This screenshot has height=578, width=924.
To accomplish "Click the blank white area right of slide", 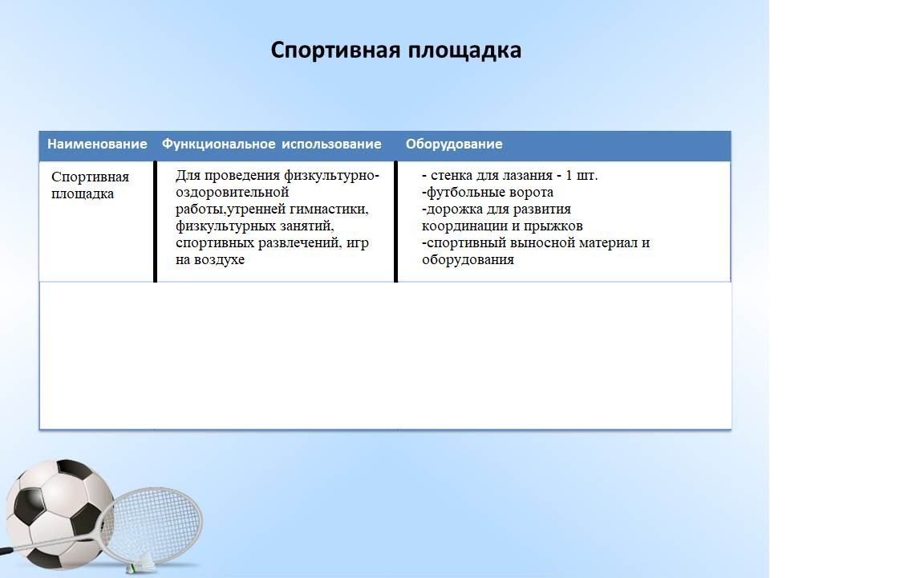I will (x=846, y=289).
